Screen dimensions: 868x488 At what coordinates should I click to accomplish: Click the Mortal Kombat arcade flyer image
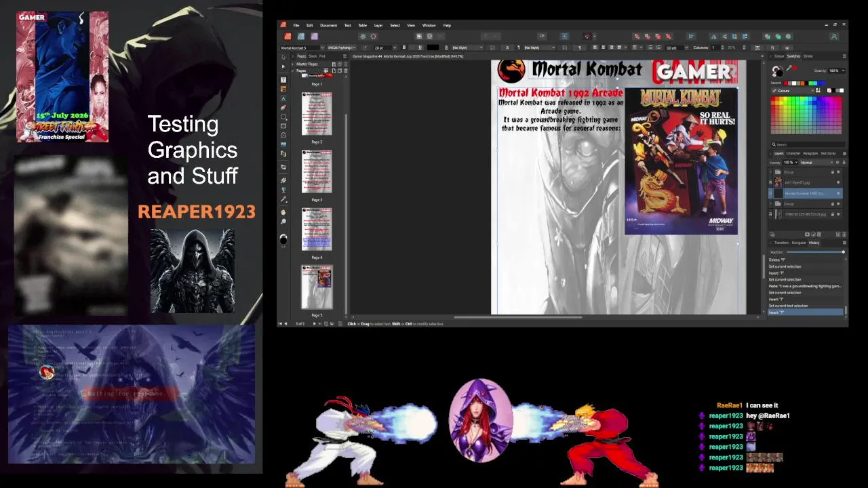point(681,161)
